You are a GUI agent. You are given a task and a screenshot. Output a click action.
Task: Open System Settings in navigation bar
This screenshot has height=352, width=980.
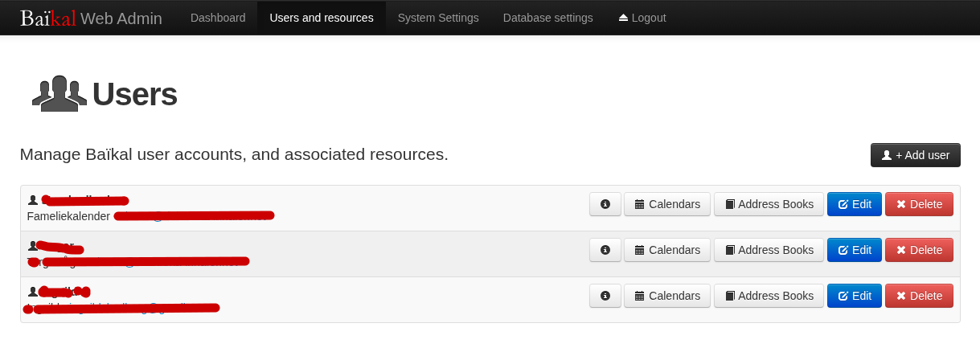click(438, 18)
